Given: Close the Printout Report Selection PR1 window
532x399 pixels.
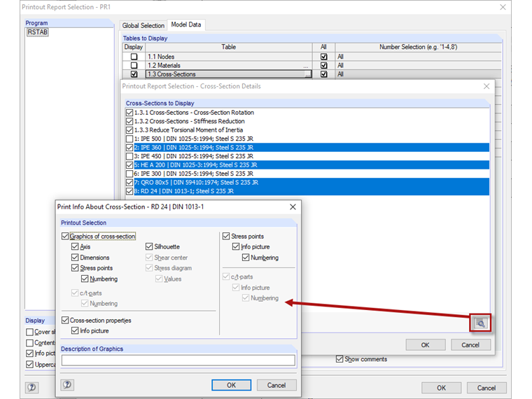Looking at the screenshot, I should tap(503, 7).
